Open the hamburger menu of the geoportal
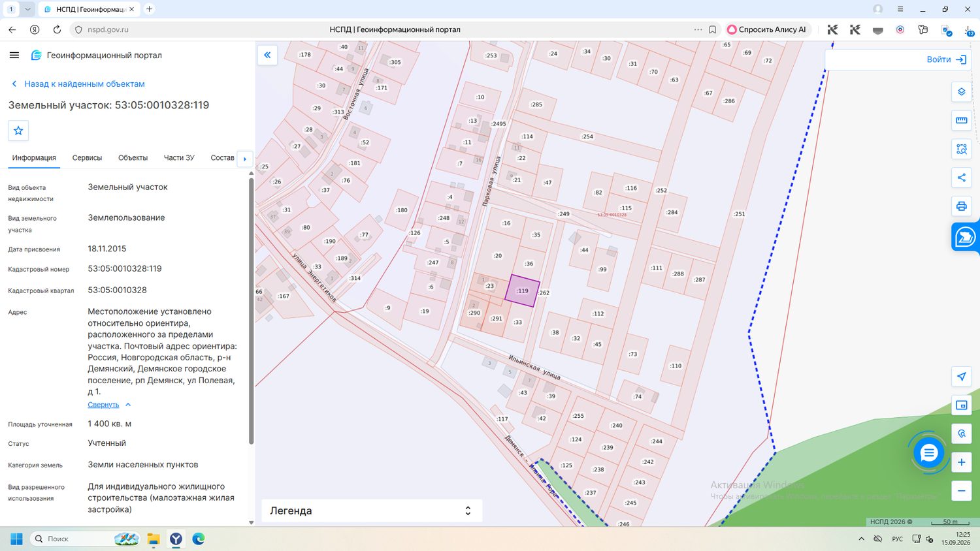980x551 pixels. click(x=14, y=55)
